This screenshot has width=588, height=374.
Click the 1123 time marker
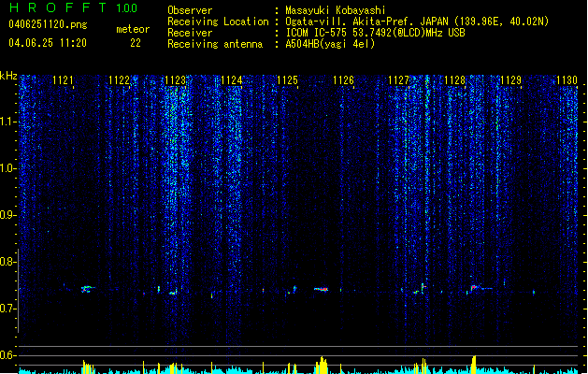[x=175, y=79]
